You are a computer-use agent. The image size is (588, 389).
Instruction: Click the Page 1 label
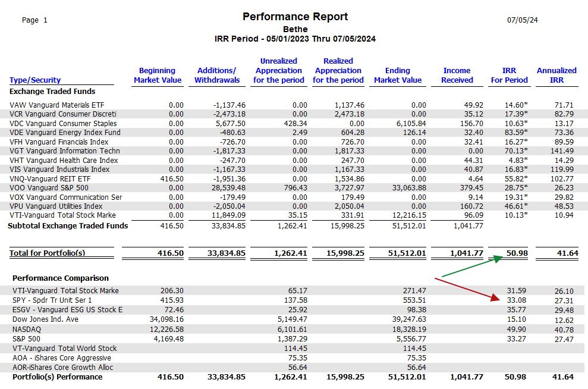[x=34, y=20]
